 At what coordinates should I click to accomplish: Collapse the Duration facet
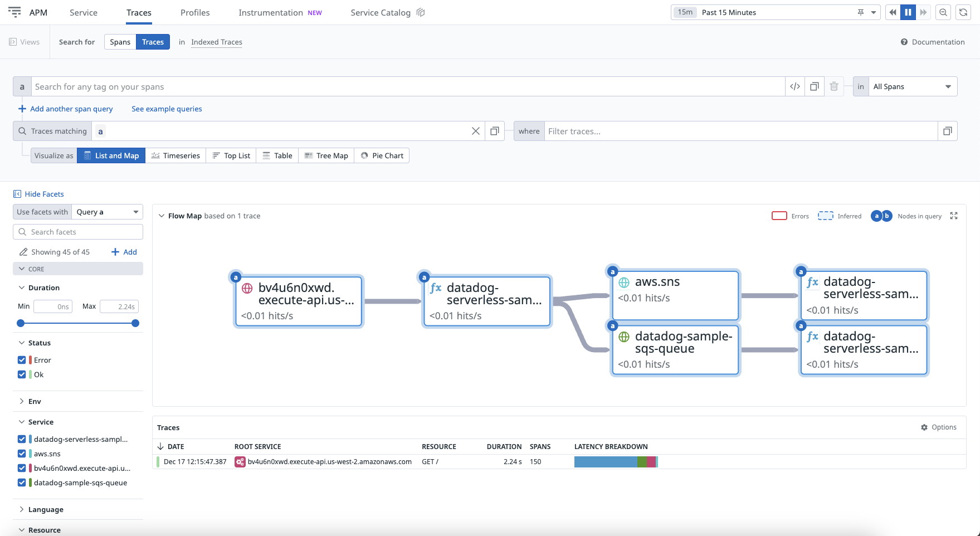click(21, 288)
